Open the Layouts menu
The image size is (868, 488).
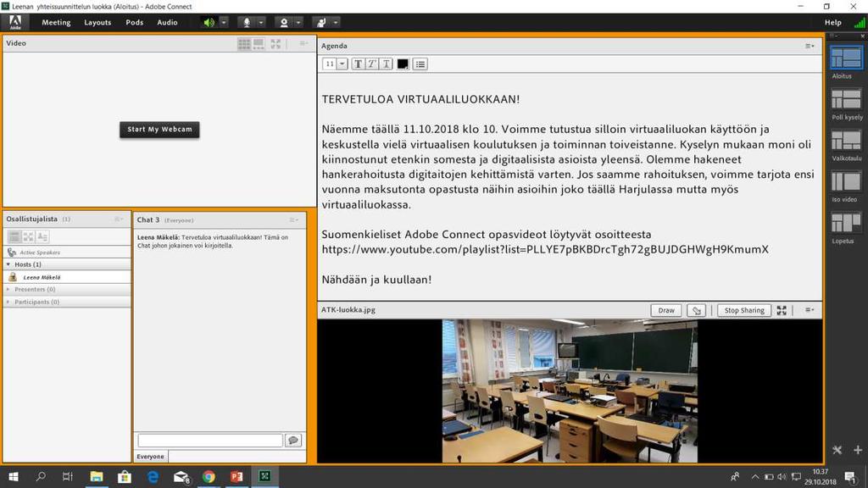(97, 23)
